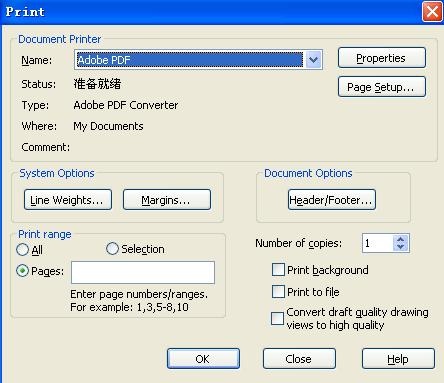Click the example text 1,3,5-8,10
The width and height of the screenshot is (444, 383).
163,307
